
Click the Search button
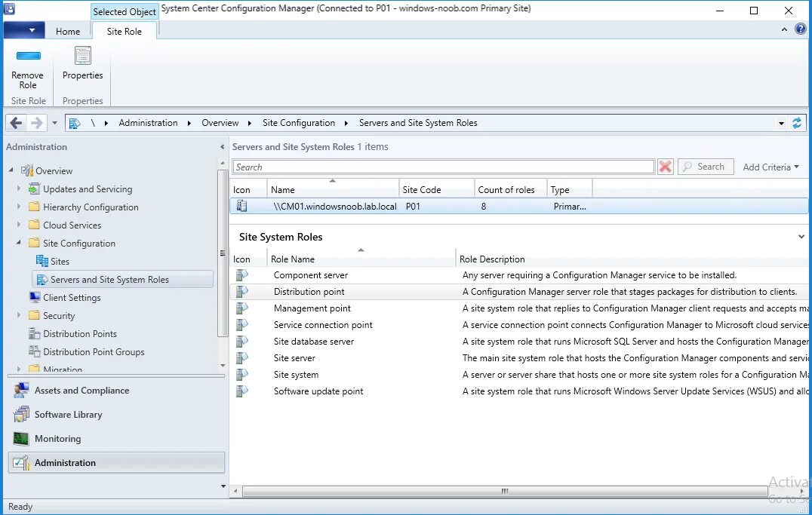[x=706, y=167]
